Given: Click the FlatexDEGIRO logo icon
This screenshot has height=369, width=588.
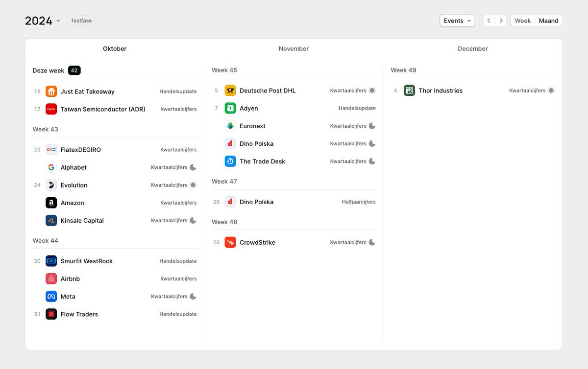Looking at the screenshot, I should 51,150.
